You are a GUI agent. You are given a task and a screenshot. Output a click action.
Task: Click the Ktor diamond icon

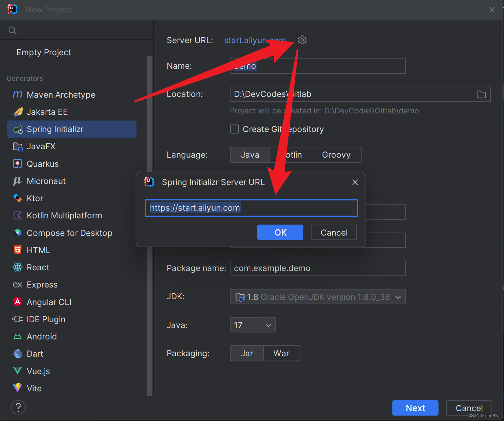(x=18, y=198)
